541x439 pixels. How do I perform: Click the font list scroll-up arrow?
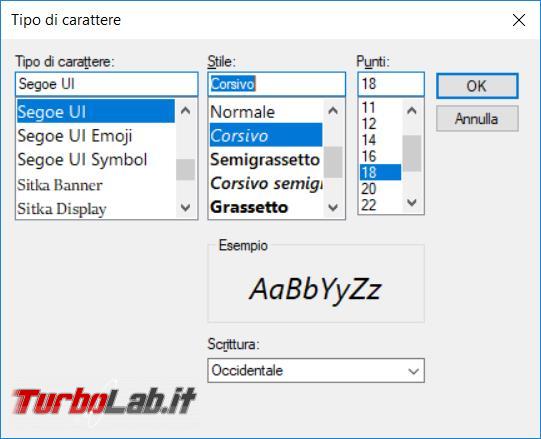tap(186, 111)
